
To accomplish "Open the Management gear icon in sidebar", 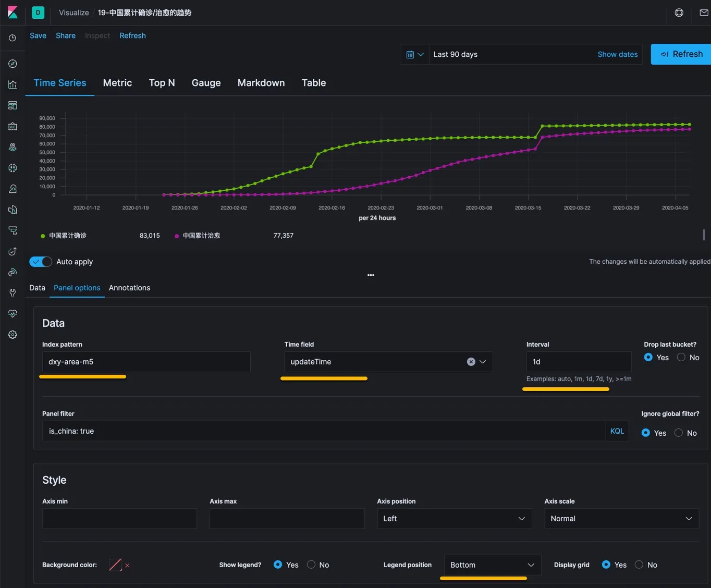I will pyautogui.click(x=13, y=335).
